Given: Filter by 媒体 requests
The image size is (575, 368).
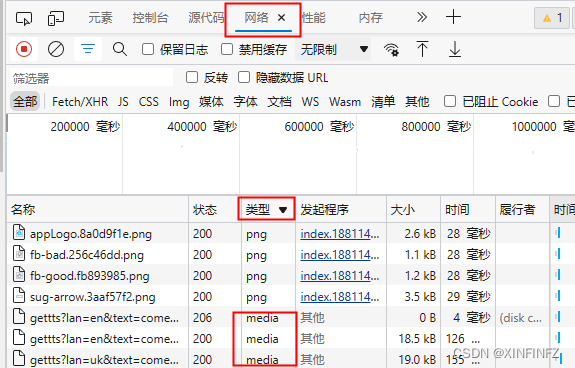Looking at the screenshot, I should click(x=211, y=102).
